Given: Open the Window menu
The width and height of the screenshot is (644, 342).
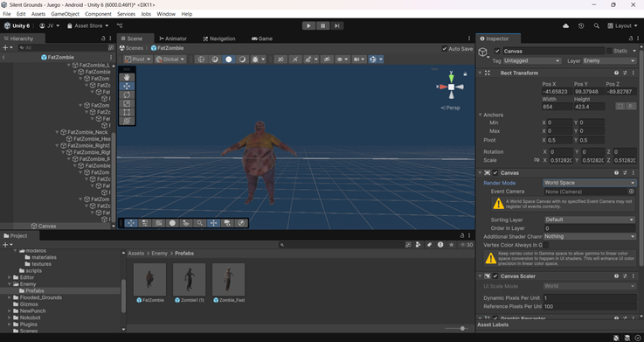Looking at the screenshot, I should tap(166, 14).
